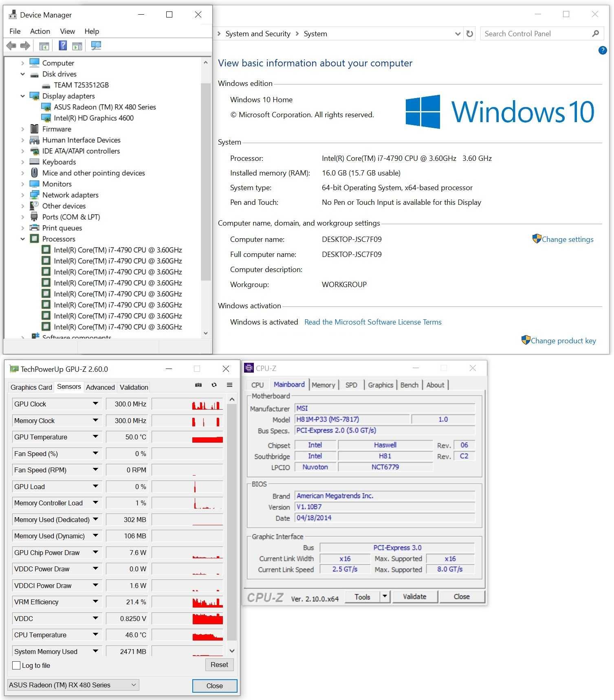This screenshot has height=700, width=614.
Task: Click GPU-Z Close button
Action: (x=215, y=686)
